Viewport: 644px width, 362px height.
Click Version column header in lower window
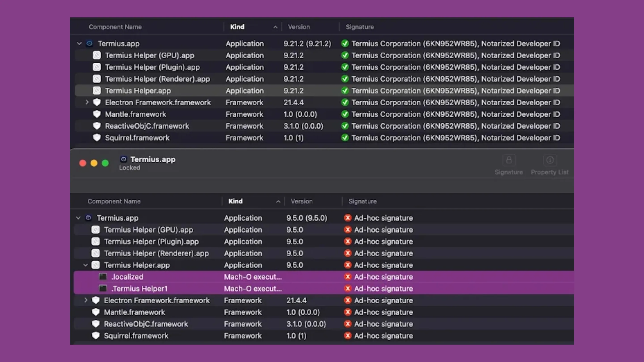coord(301,201)
